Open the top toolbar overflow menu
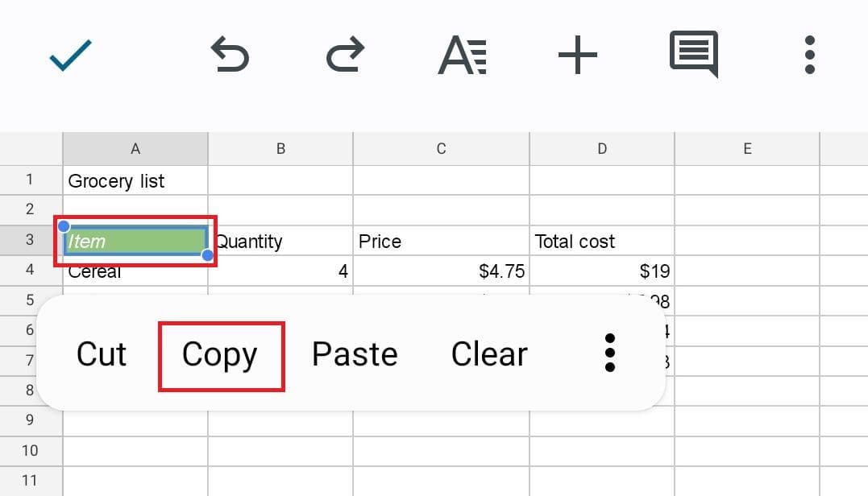This screenshot has height=496, width=868. (x=810, y=56)
